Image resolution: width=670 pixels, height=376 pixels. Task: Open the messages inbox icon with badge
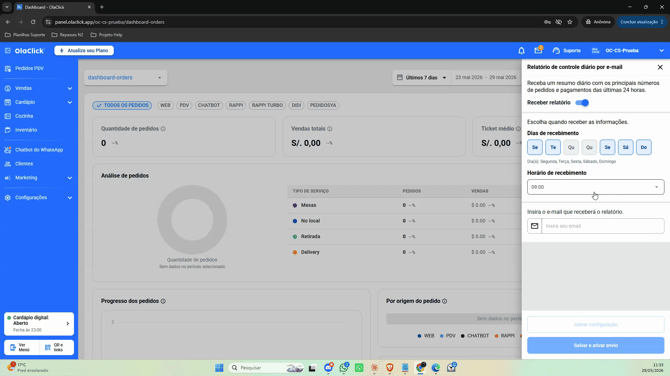pyautogui.click(x=538, y=50)
